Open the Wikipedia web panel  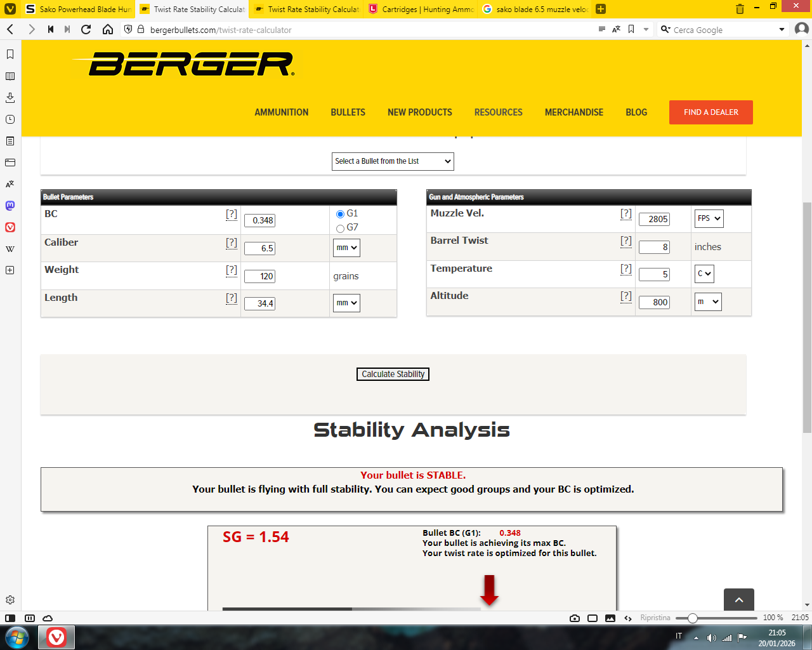click(10, 249)
